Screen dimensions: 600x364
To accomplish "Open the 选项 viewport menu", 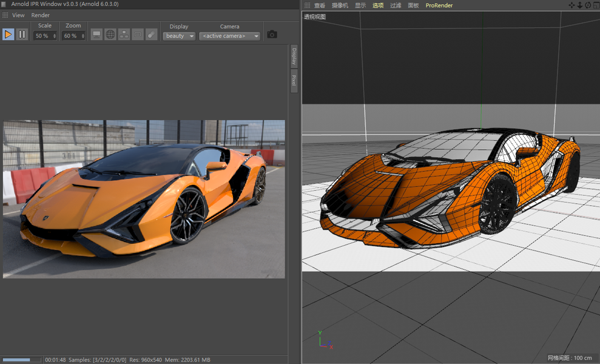I will coord(378,5).
